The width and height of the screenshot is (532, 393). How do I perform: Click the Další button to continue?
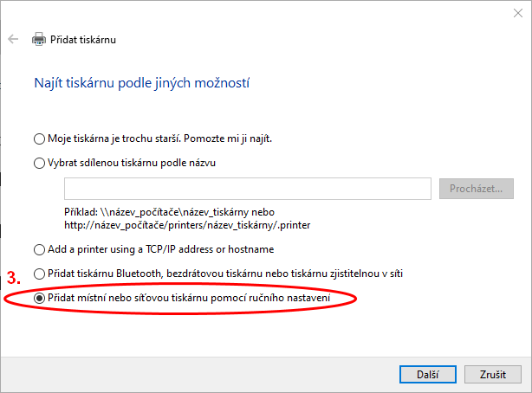pos(422,373)
